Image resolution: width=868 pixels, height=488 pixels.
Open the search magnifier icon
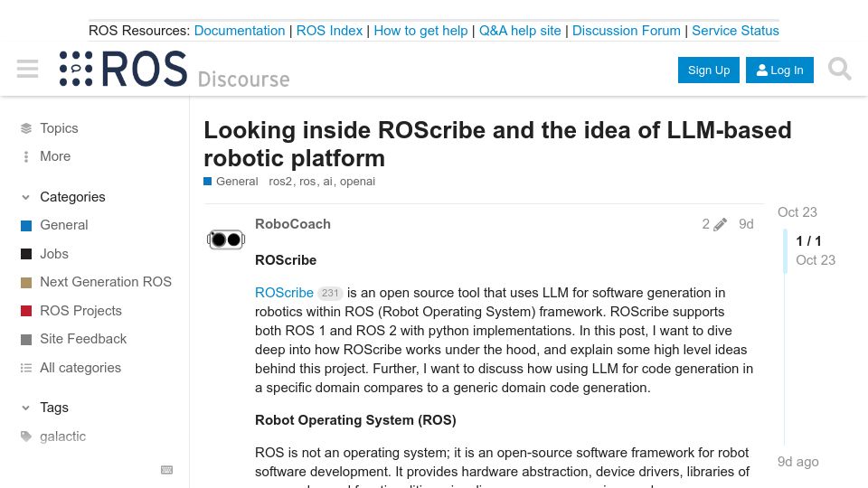[839, 70]
